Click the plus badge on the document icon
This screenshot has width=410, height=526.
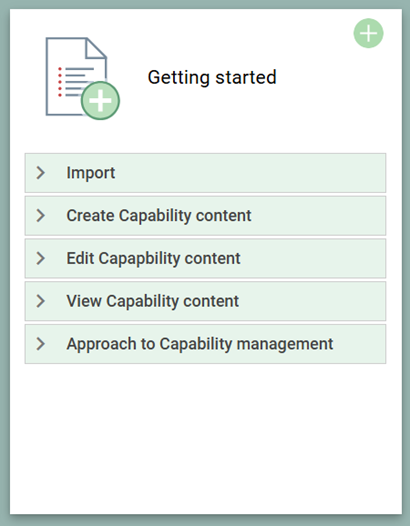point(100,101)
